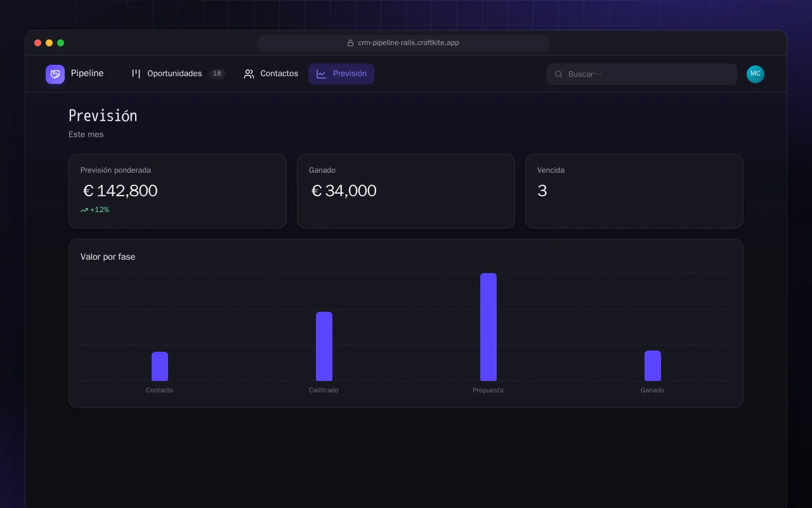The width and height of the screenshot is (812, 508).
Task: Click the Ganado axis label under chart
Action: (x=652, y=390)
